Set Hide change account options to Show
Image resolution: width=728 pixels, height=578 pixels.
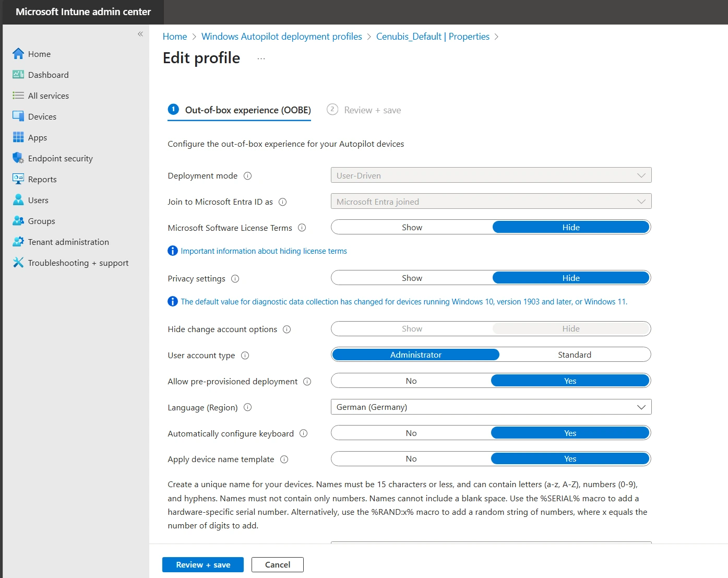(x=412, y=328)
